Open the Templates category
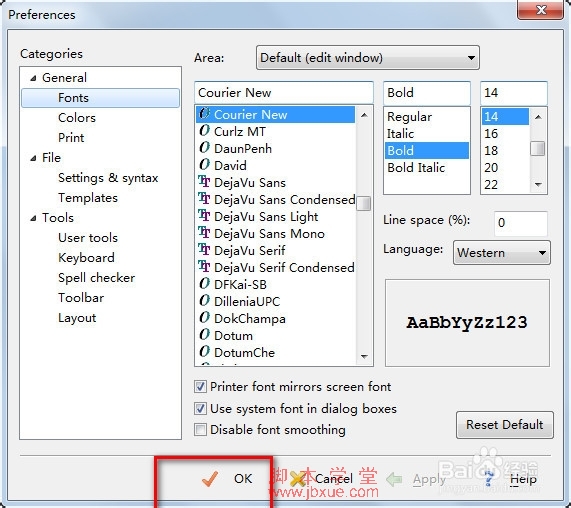 (88, 198)
